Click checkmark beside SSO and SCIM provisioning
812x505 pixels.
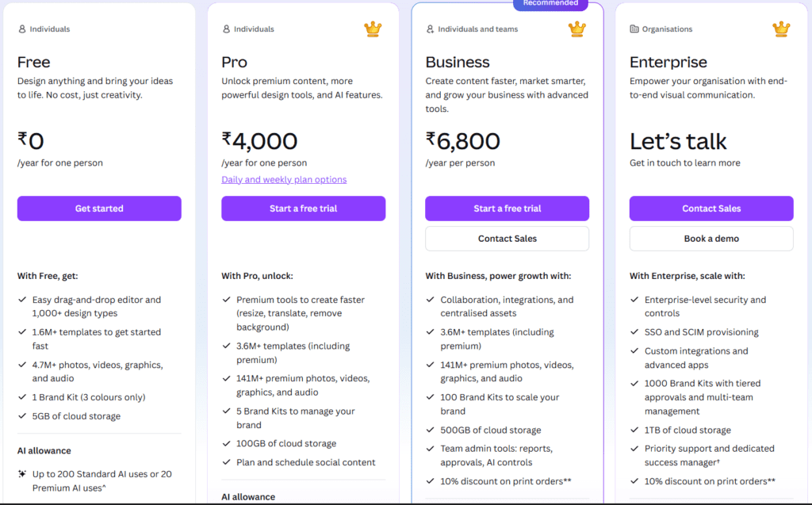point(634,332)
